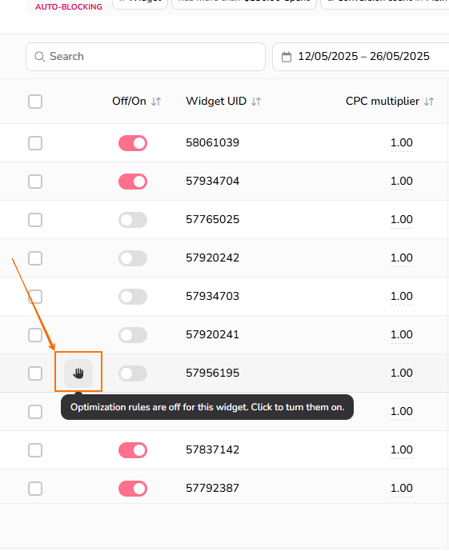Enable widget 57765025 toggle
Screen dimensions: 449x551
coord(133,220)
